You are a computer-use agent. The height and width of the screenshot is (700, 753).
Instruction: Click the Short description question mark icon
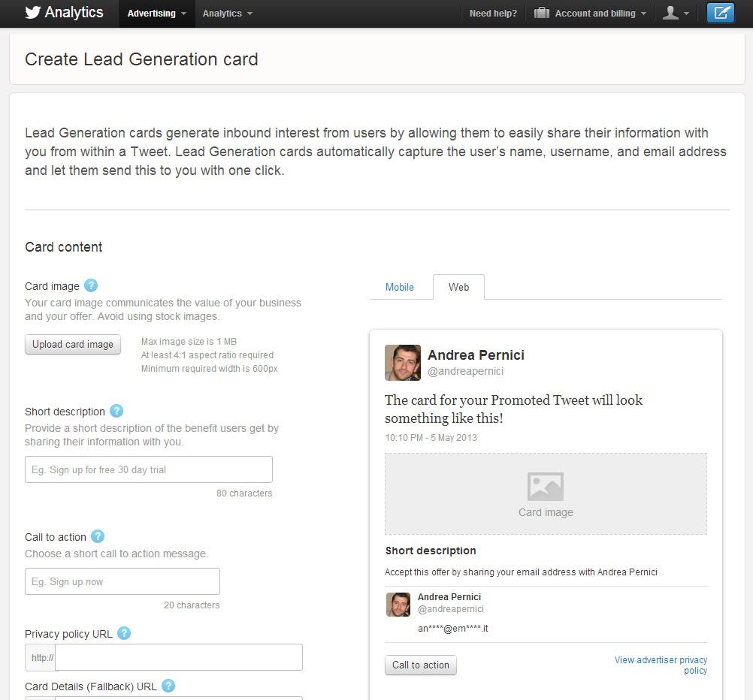pos(116,411)
